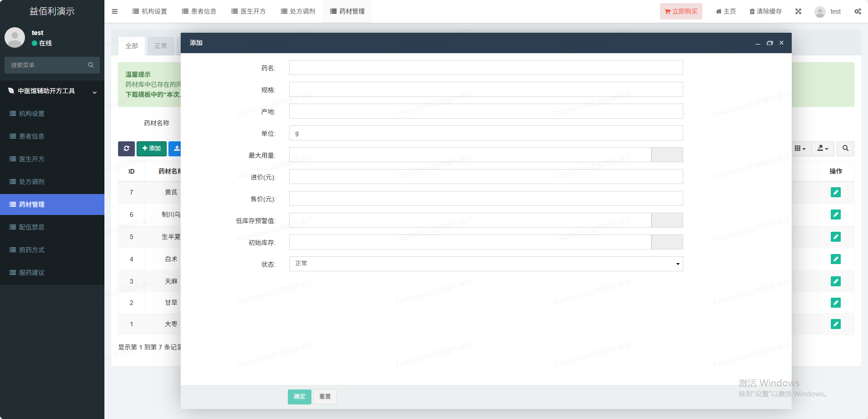Click the table search magnifier icon
This screenshot has height=419, width=868.
coord(845,149)
